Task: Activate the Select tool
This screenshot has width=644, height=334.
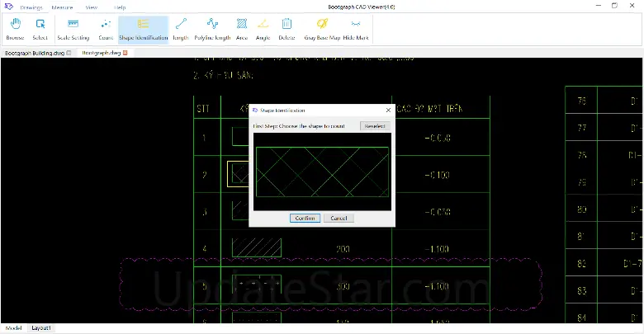Action: [x=40, y=29]
